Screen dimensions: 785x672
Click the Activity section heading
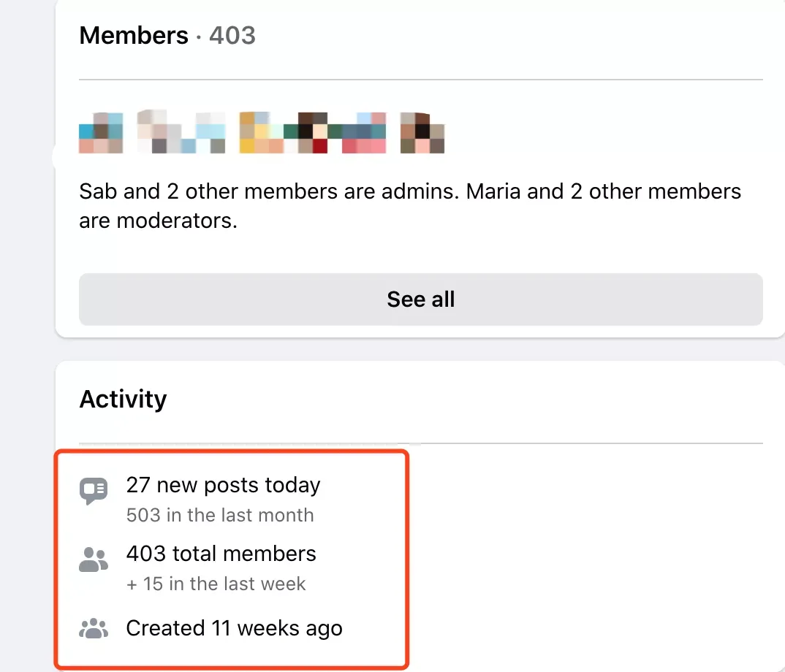pos(123,400)
